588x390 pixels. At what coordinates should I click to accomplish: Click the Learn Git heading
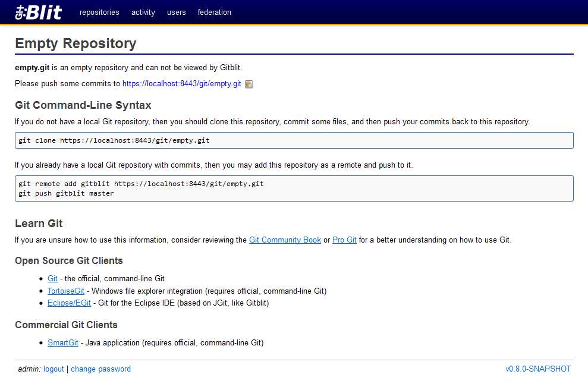pyautogui.click(x=39, y=224)
